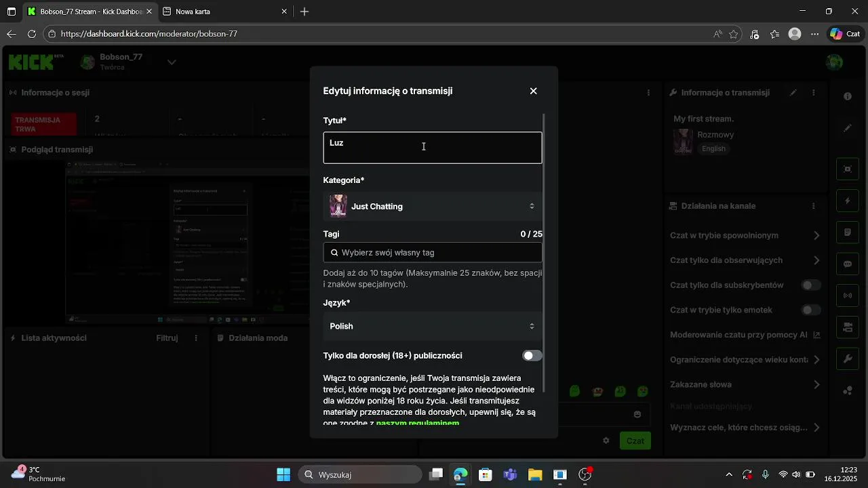
Task: Click the pencil icon in right sidebar
Action: (848, 128)
